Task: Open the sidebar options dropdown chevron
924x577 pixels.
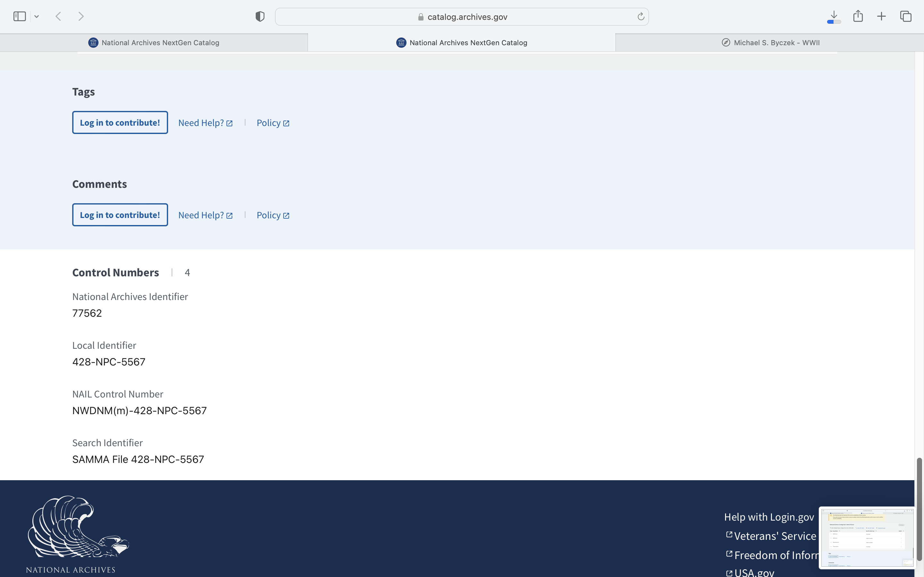Action: (37, 16)
